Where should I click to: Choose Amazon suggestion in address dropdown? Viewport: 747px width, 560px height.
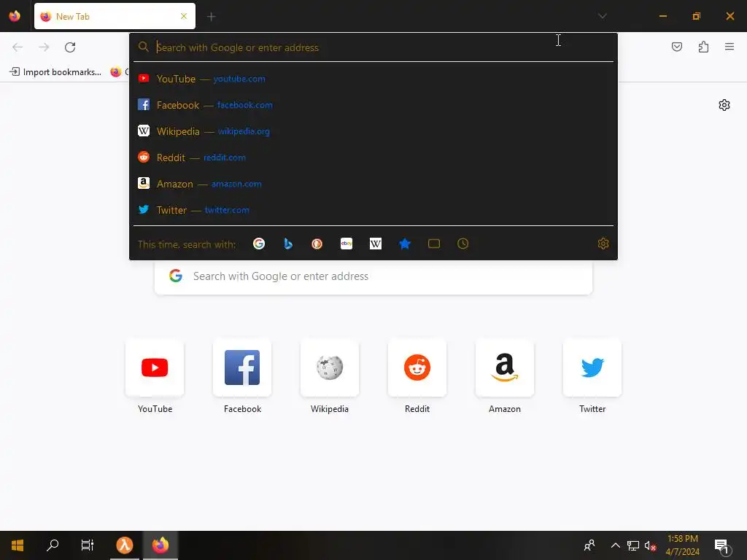(x=373, y=183)
